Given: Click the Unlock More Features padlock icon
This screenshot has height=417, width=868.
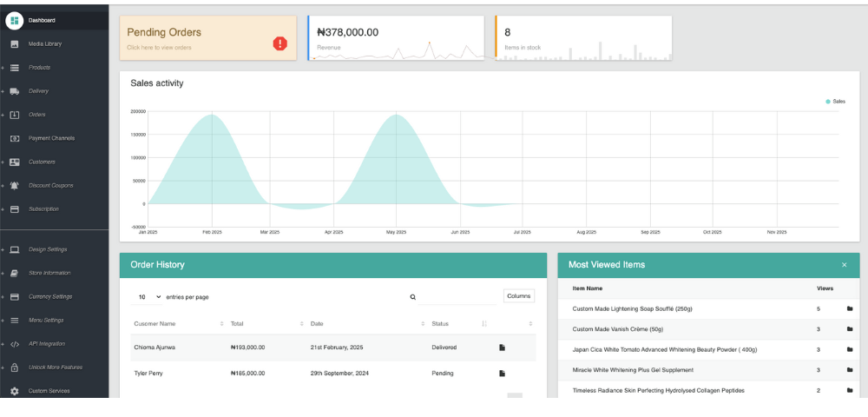Looking at the screenshot, I should coord(15,367).
